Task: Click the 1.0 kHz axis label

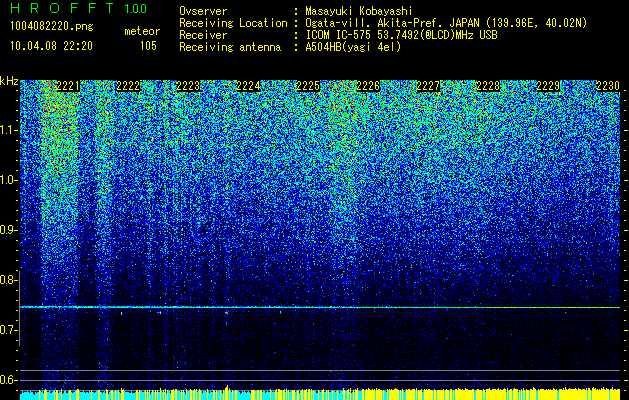Action: [x=7, y=180]
